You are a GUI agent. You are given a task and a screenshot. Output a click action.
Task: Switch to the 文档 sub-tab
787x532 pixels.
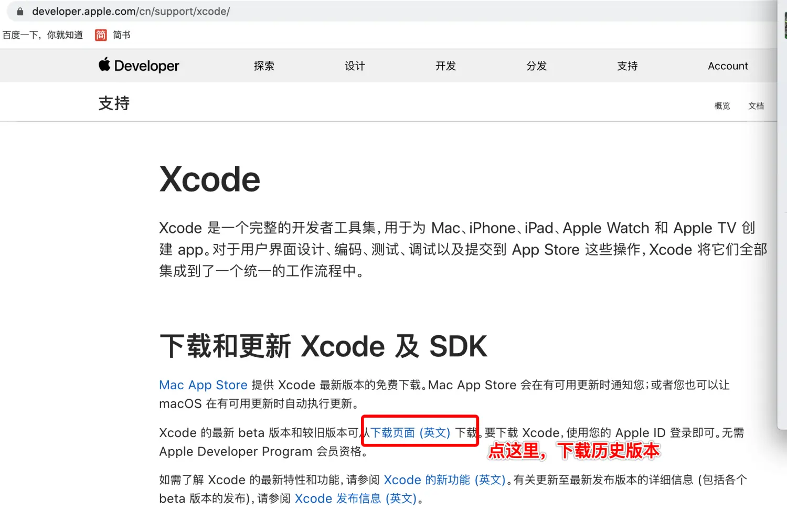756,106
